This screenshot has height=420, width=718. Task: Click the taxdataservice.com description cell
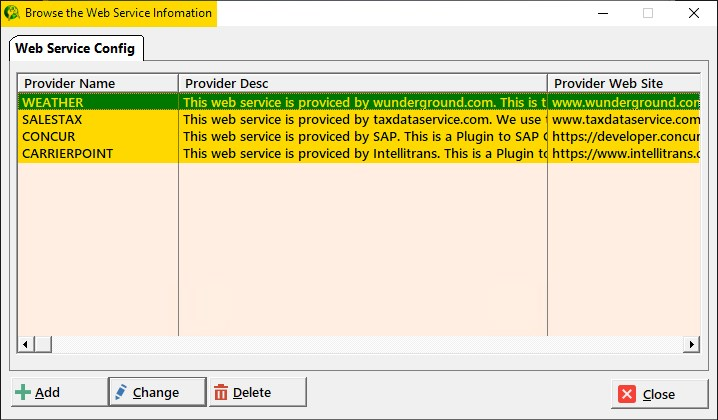coord(363,120)
